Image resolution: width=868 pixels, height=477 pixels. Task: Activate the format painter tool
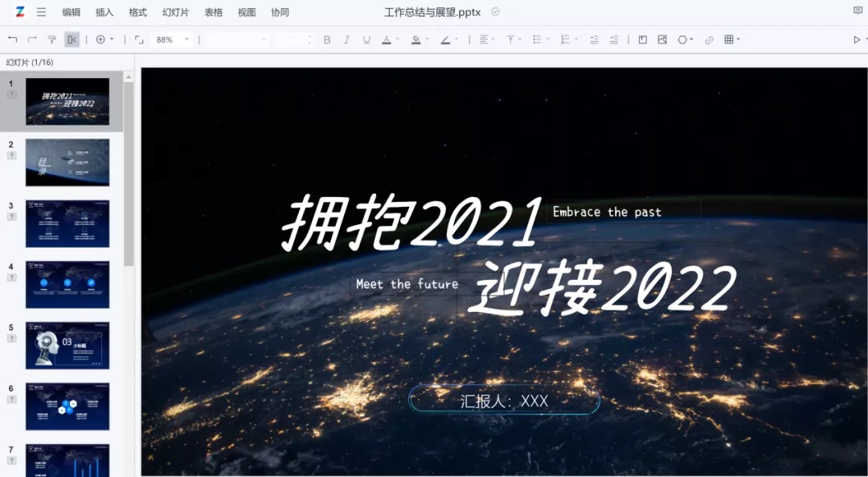52,39
